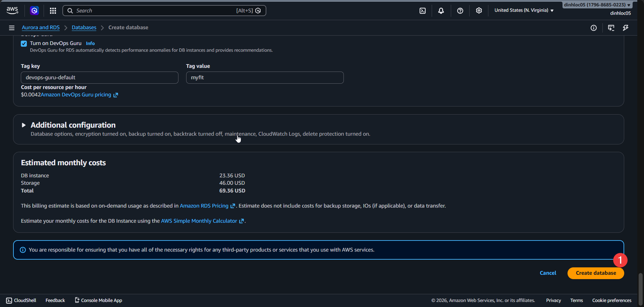This screenshot has height=307, width=644.
Task: Open the lightning bolt panel icon
Action: click(x=626, y=28)
